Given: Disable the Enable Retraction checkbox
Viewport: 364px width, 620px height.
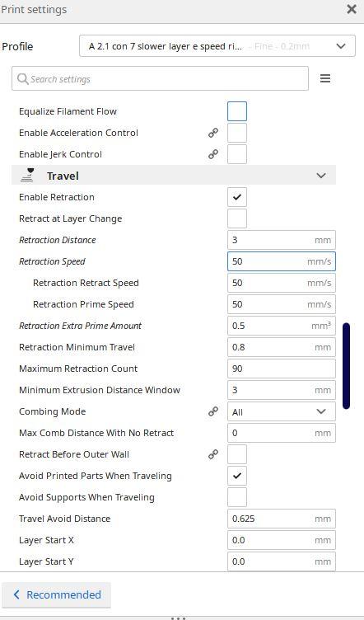Looking at the screenshot, I should pyautogui.click(x=237, y=197).
